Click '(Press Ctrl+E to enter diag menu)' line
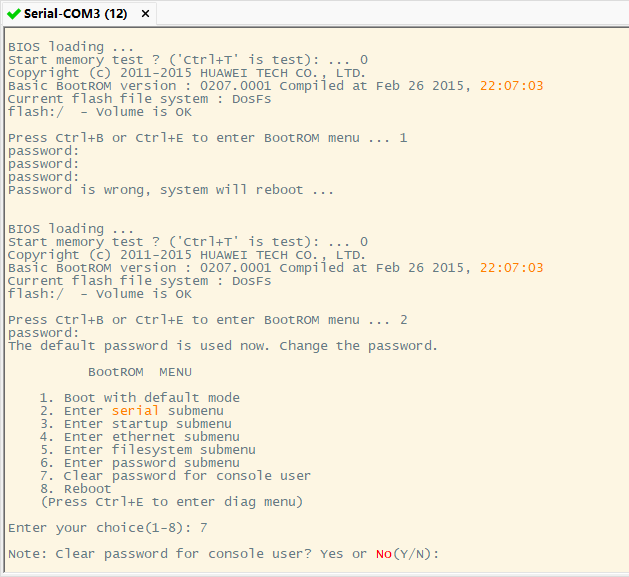Viewport: 629px width, 577px height. tap(172, 502)
